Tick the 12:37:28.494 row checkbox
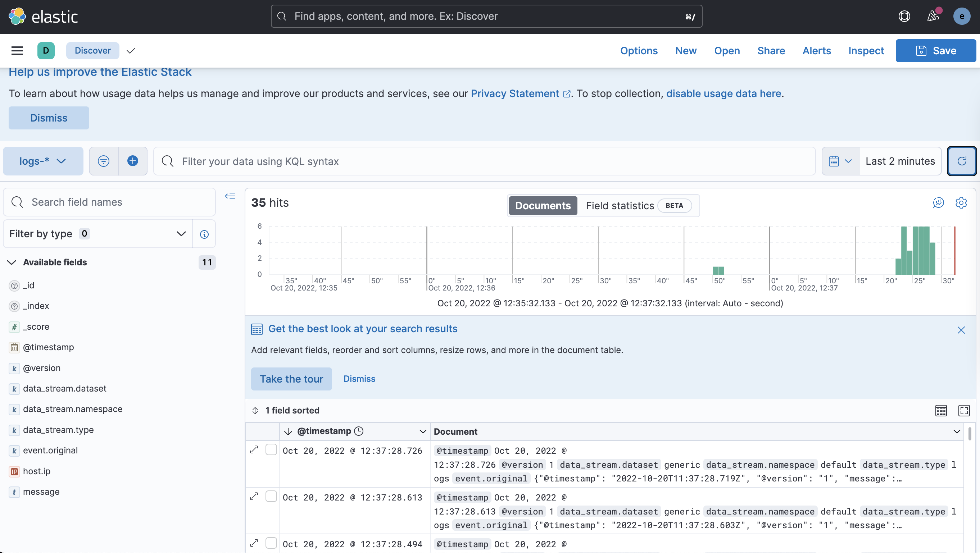This screenshot has height=553, width=980. 271,543
